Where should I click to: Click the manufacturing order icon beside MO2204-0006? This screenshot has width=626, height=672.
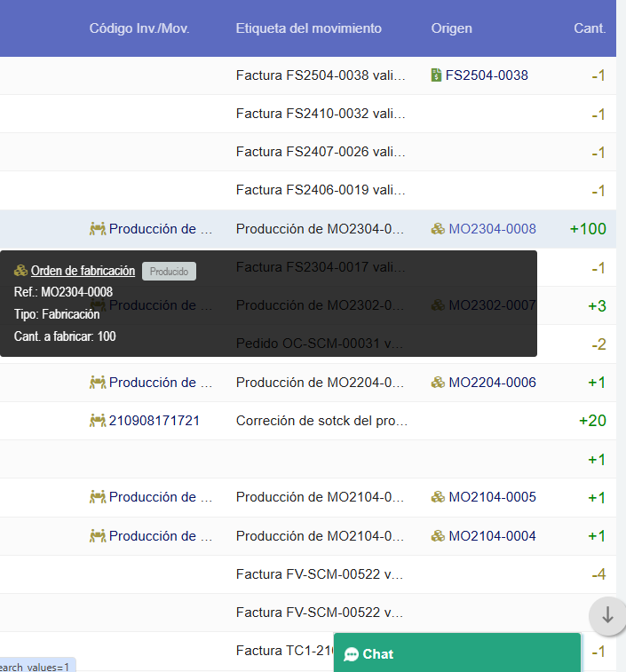pyautogui.click(x=438, y=383)
